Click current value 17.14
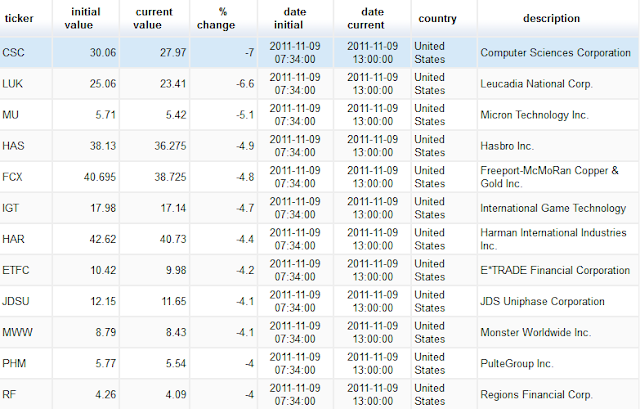This screenshot has width=640, height=409. point(173,208)
